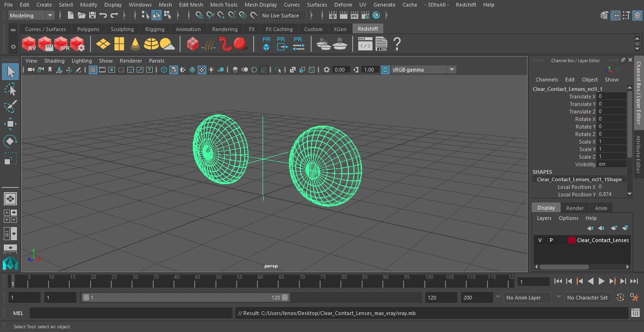Open the Redshift LOG file icon

pyautogui.click(x=381, y=44)
